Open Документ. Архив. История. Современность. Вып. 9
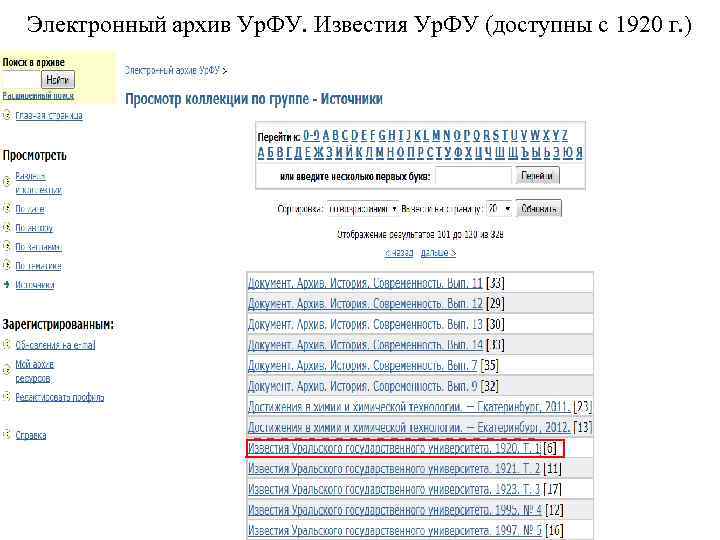 click(x=362, y=386)
